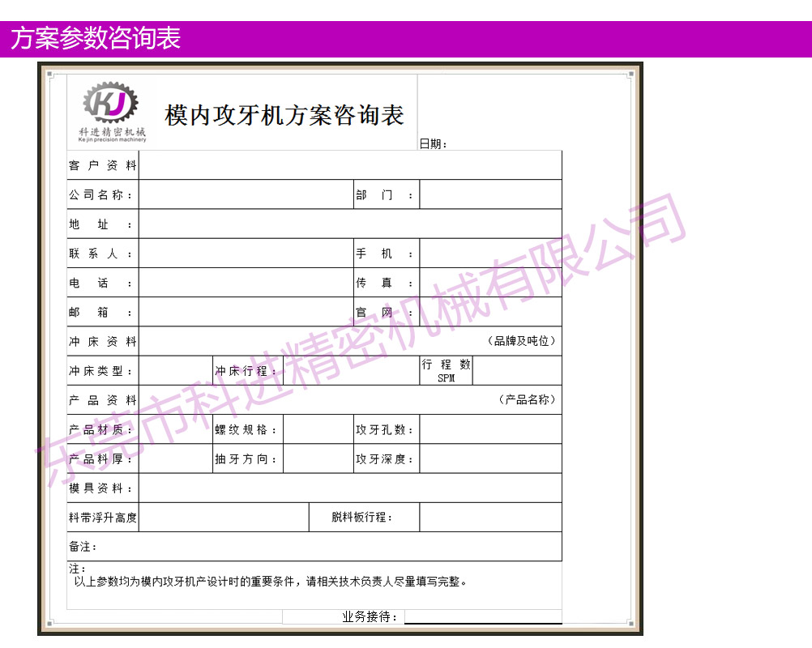Select the 行程数 SPM label
The image size is (812, 648).
446,371
